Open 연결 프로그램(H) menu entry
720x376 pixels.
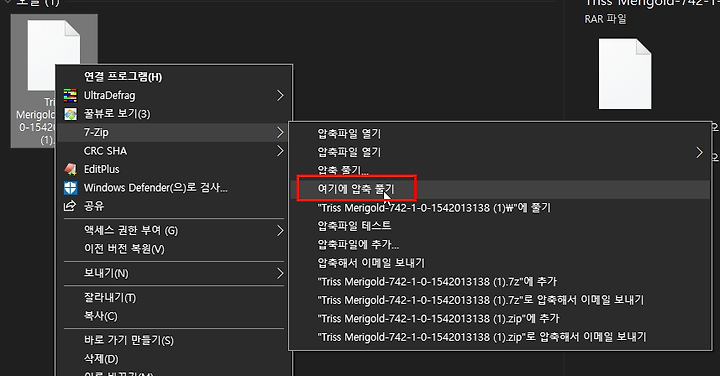coord(174,77)
